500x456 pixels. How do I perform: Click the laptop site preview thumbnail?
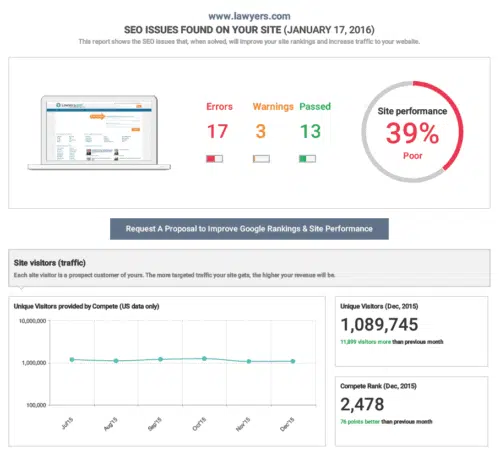pos(99,133)
